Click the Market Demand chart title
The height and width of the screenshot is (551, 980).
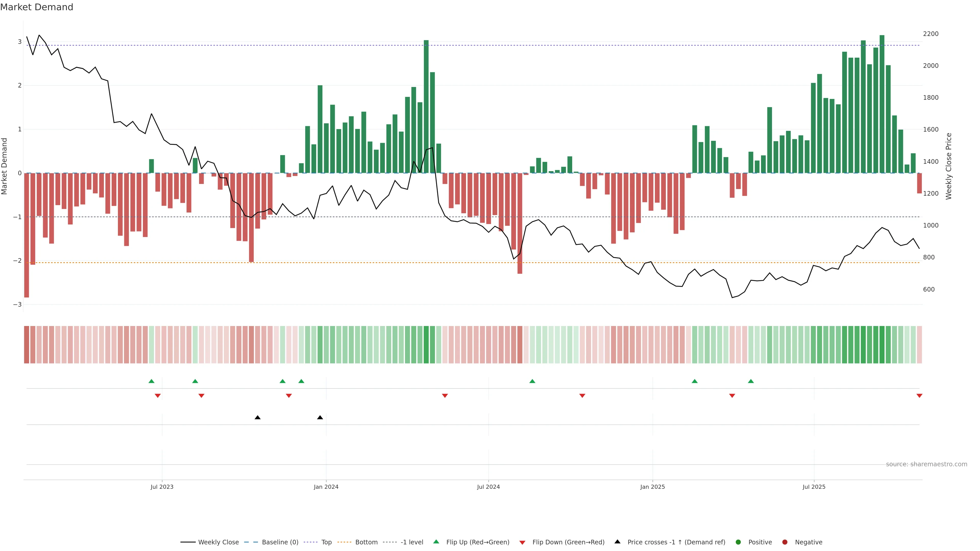tap(36, 7)
